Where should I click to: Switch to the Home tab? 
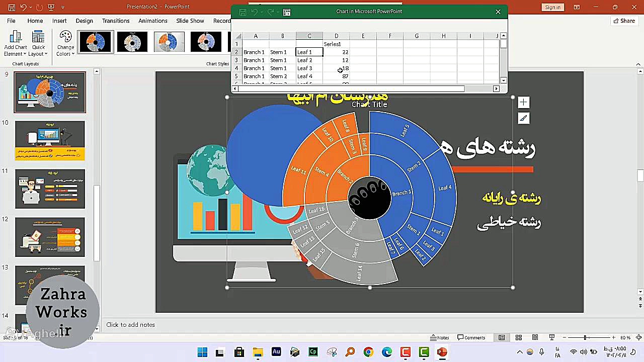pyautogui.click(x=35, y=21)
